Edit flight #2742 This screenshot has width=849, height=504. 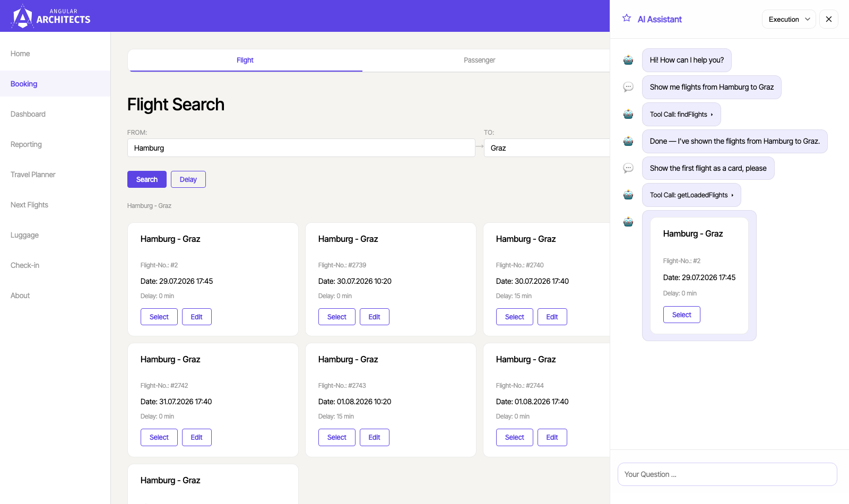pyautogui.click(x=197, y=437)
